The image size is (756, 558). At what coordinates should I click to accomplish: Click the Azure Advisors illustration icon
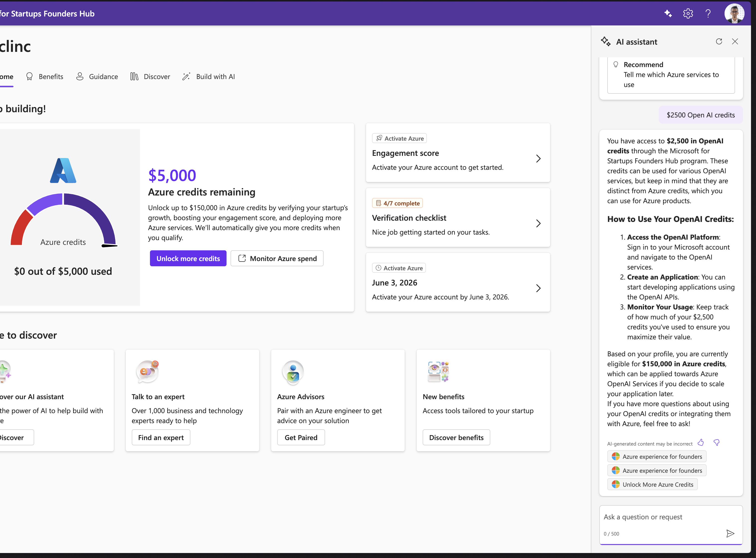[x=293, y=372]
